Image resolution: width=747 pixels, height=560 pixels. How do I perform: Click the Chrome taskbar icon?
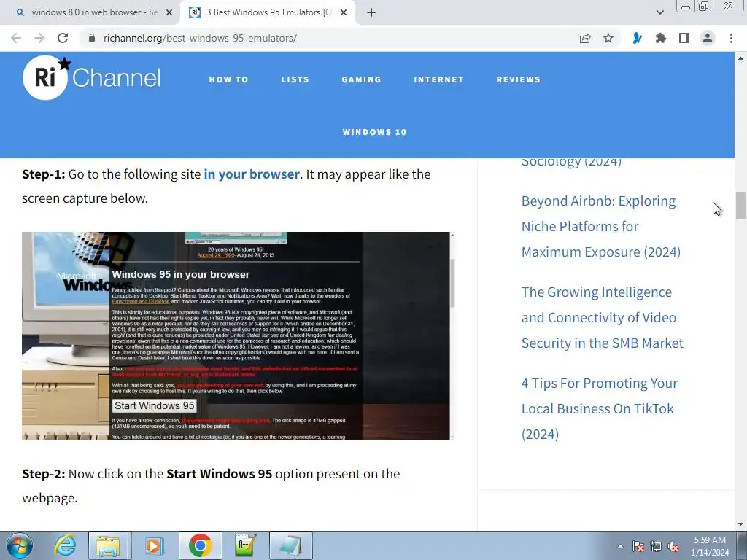pos(200,545)
